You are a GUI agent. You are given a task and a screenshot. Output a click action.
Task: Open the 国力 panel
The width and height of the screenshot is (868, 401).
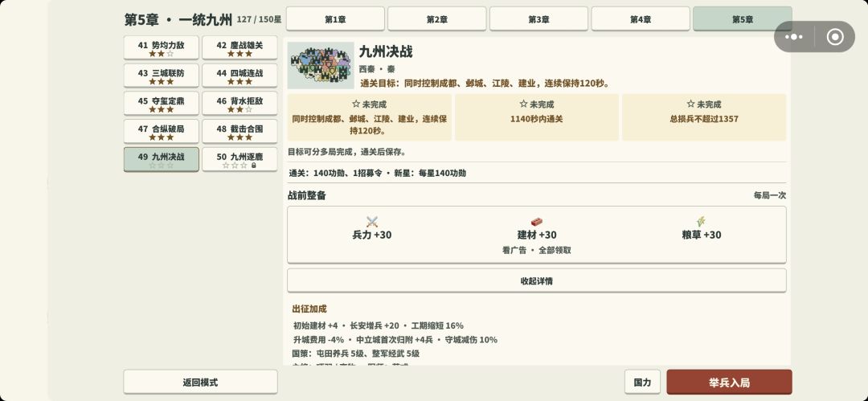click(x=642, y=383)
